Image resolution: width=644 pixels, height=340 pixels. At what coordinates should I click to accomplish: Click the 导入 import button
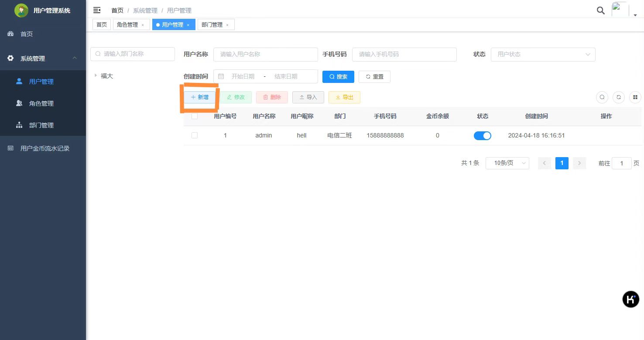pyautogui.click(x=308, y=97)
